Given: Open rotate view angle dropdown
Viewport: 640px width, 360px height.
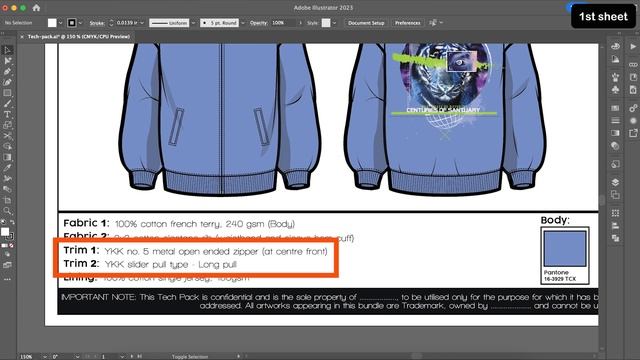Looking at the screenshot, I should pyautogui.click(x=77, y=357).
